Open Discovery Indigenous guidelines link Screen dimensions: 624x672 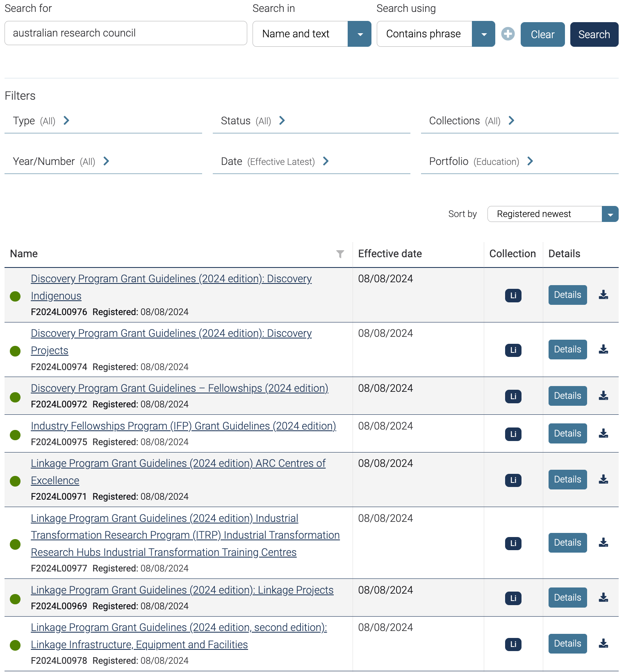(x=171, y=287)
